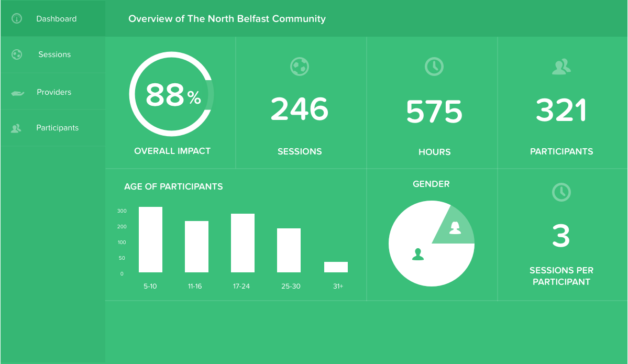The width and height of the screenshot is (628, 364).
Task: Select the 5-10 age bar
Action: (x=151, y=239)
